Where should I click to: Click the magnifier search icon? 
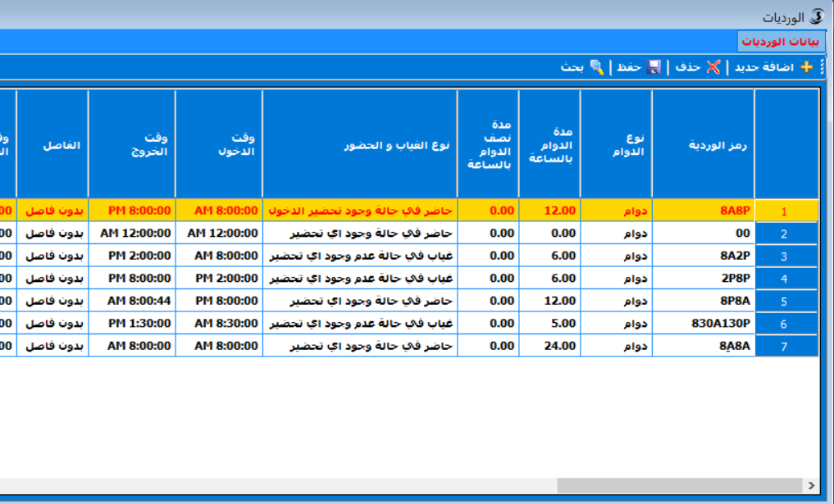coord(597,67)
